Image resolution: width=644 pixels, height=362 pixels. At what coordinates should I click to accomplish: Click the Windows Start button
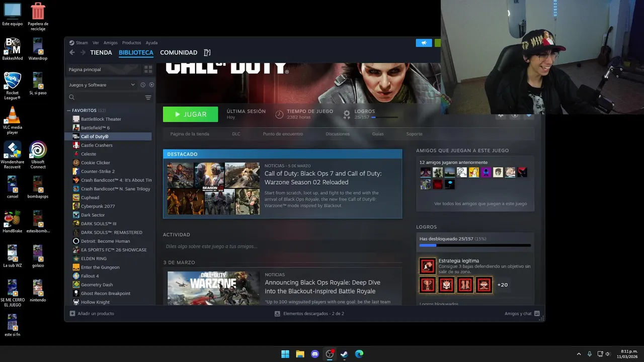pyautogui.click(x=285, y=354)
